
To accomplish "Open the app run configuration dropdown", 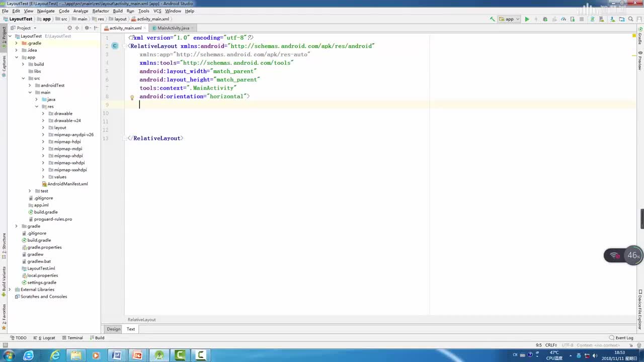I will 509,19.
